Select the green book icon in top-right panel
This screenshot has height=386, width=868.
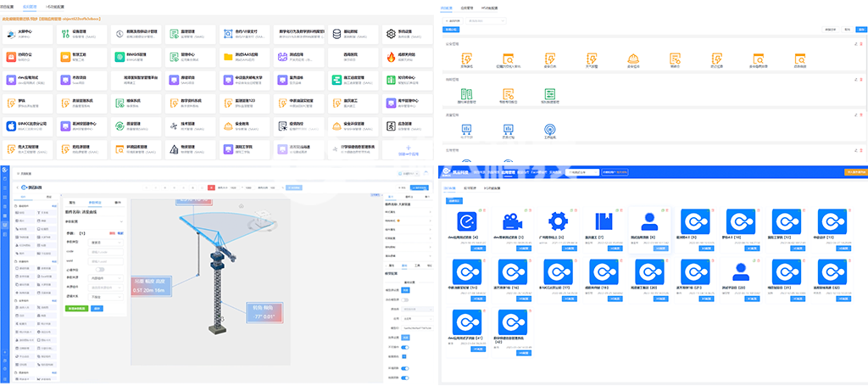pyautogui.click(x=466, y=94)
